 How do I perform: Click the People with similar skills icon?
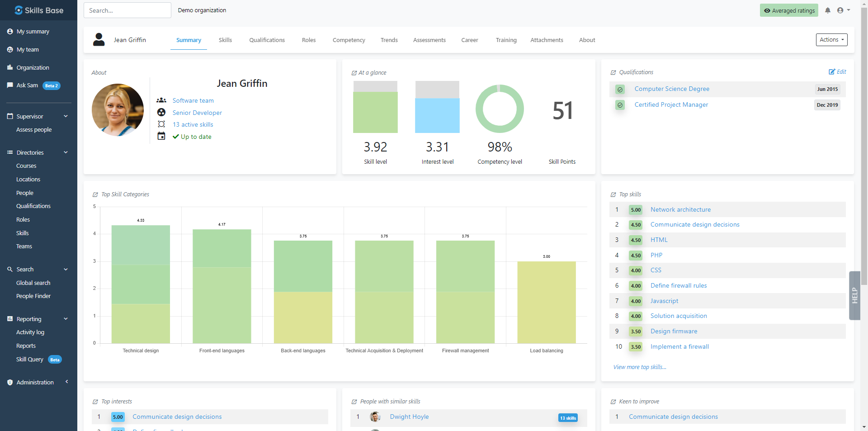point(354,402)
